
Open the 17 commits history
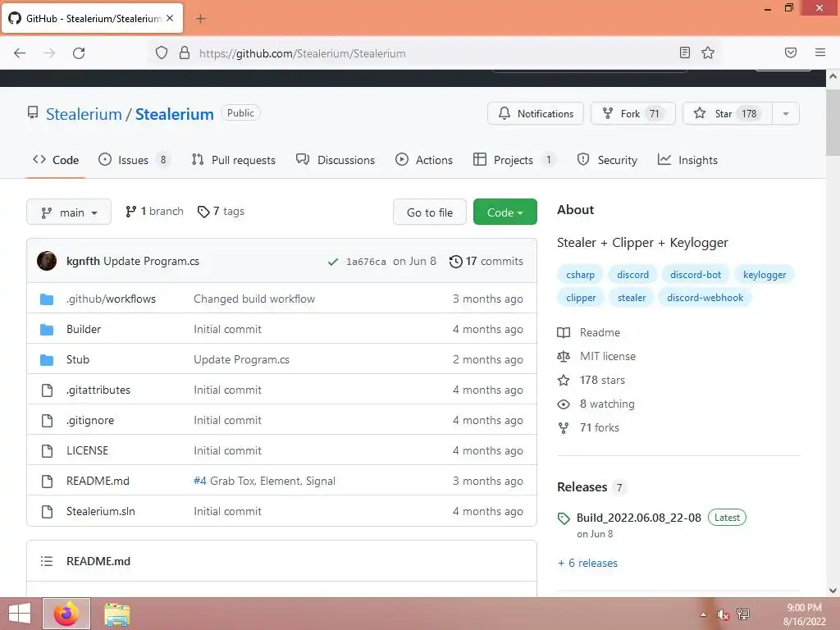coord(486,262)
